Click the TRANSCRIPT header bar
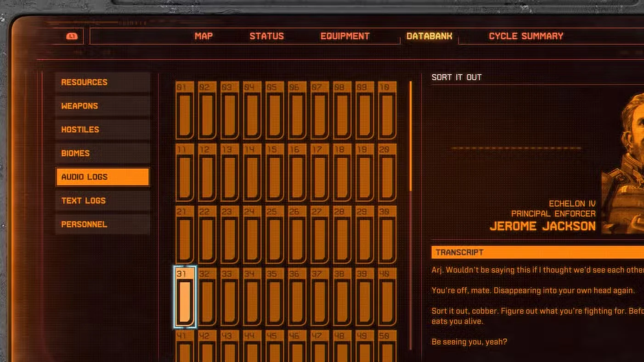644x362 pixels. [537, 252]
